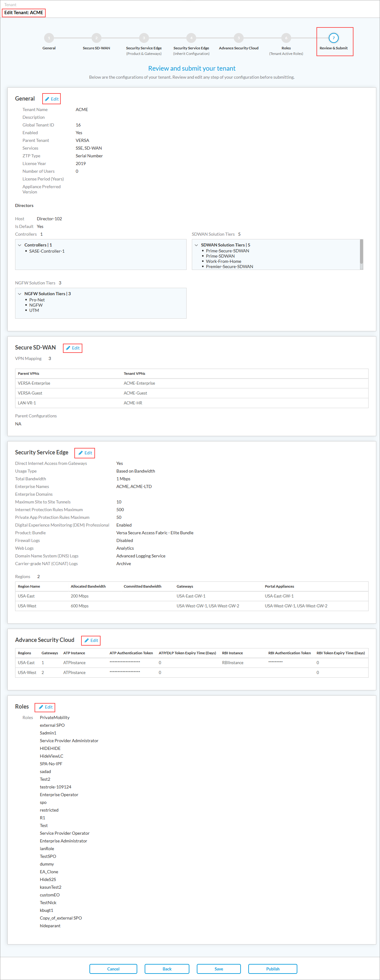Collapse the Controllers list chevron
Viewport: 380px width, 980px height.
click(x=20, y=245)
